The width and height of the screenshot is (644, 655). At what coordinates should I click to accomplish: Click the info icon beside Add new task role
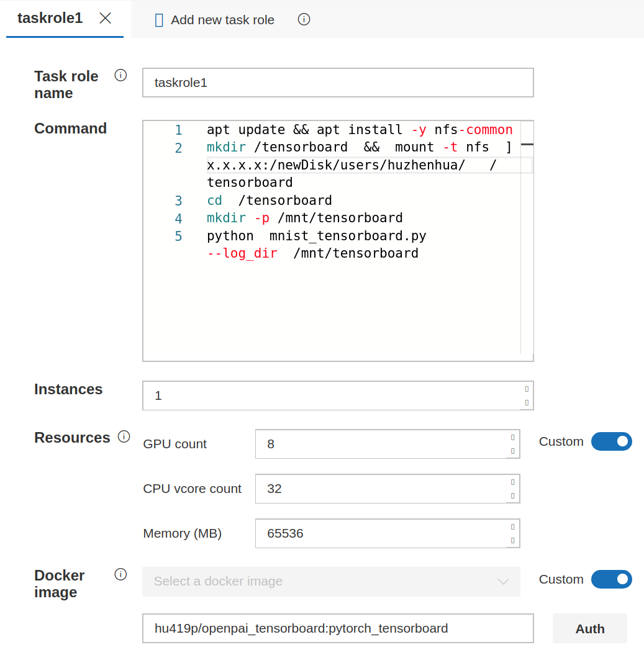[304, 19]
